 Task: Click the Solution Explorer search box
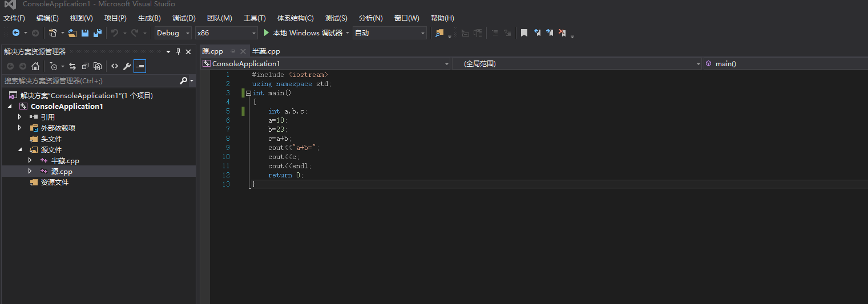[90, 81]
